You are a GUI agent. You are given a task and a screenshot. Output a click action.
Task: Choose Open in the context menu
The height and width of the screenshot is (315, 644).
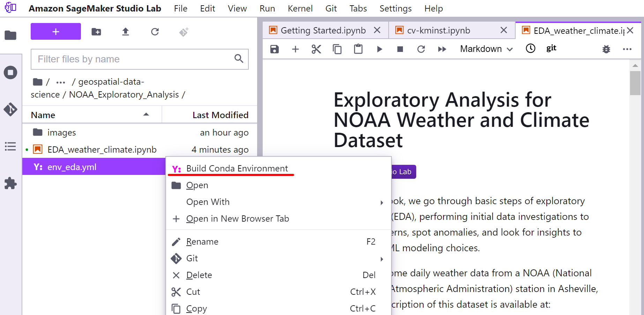(x=278, y=185)
